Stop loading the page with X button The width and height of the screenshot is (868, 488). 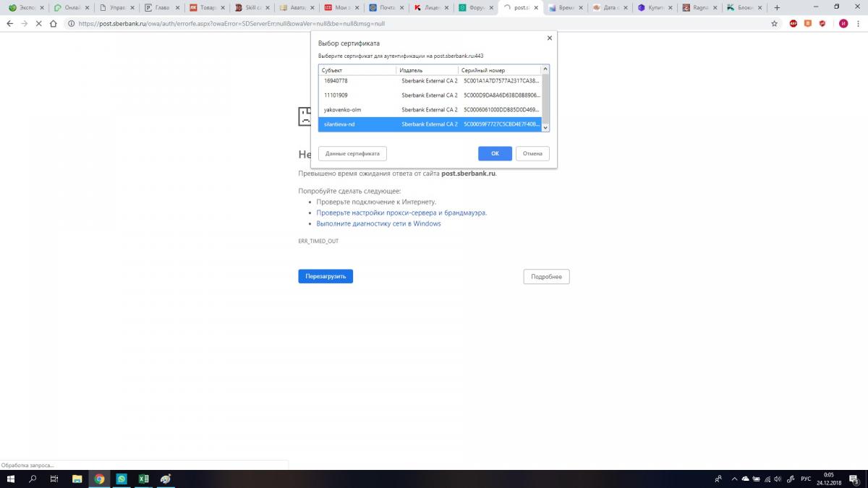(38, 23)
